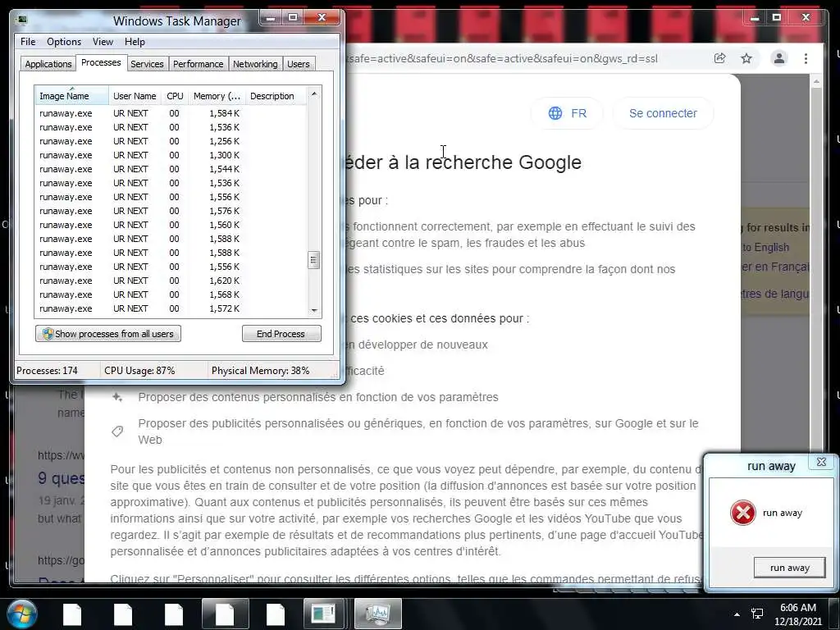Switch to the Users tab
This screenshot has width=840, height=630.
299,64
